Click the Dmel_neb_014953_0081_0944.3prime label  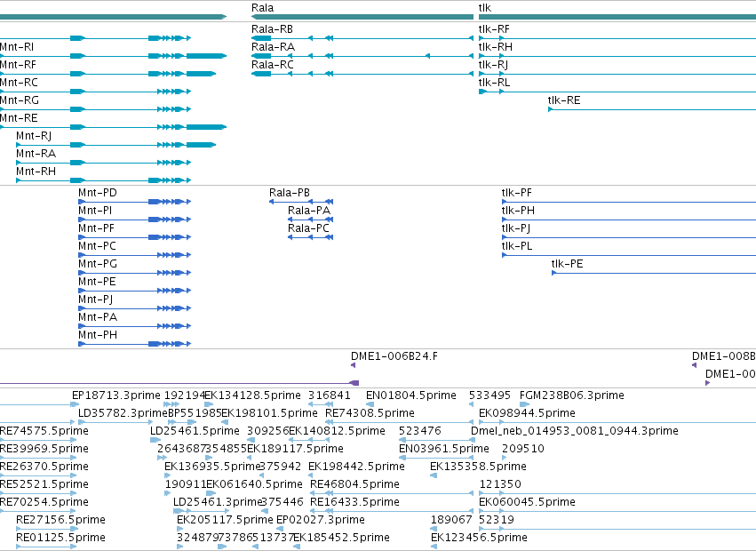click(x=575, y=431)
